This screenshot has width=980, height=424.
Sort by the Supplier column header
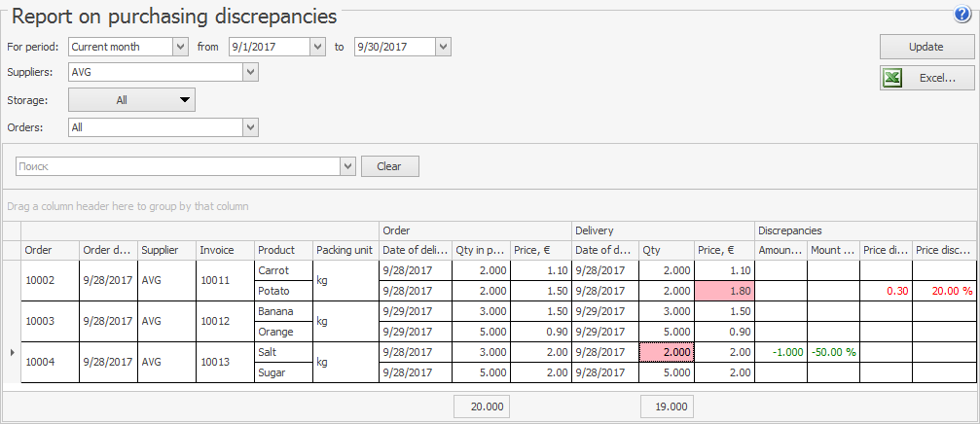pos(166,250)
